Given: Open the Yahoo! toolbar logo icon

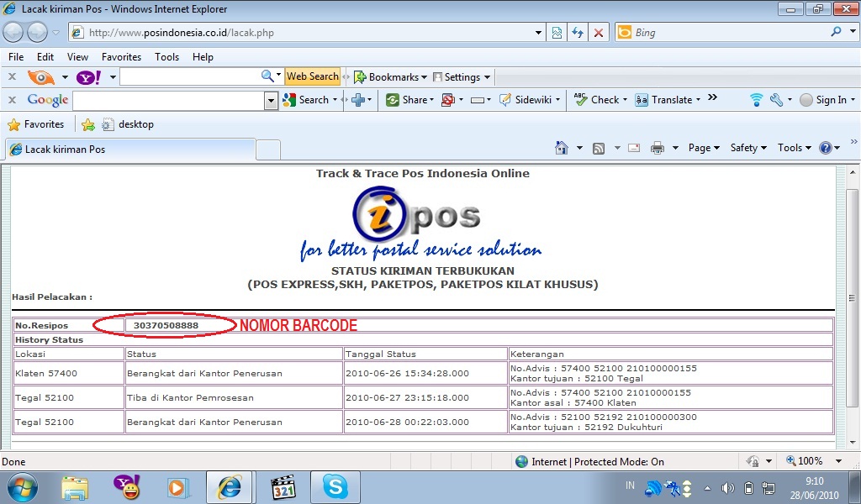Looking at the screenshot, I should pyautogui.click(x=88, y=77).
